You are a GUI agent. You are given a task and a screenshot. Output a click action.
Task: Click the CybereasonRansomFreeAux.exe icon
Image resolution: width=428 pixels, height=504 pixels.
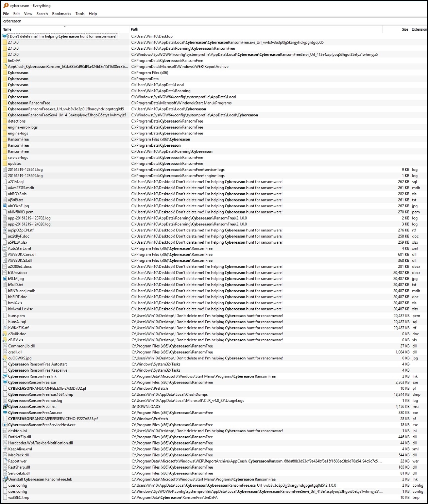tap(5, 413)
